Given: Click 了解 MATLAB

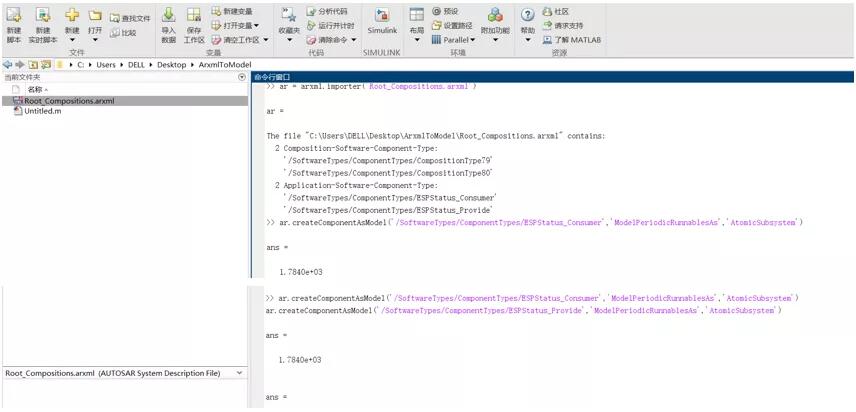Looking at the screenshot, I should pyautogui.click(x=572, y=40).
